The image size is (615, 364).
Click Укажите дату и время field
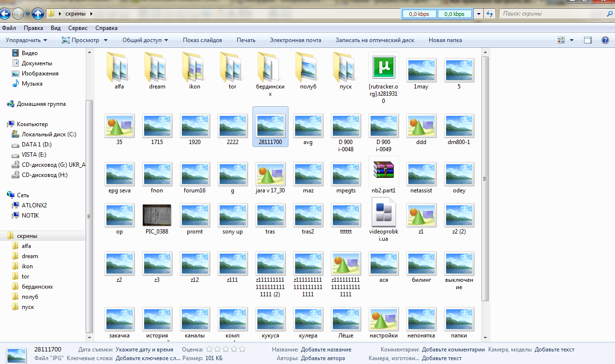pyautogui.click(x=144, y=349)
